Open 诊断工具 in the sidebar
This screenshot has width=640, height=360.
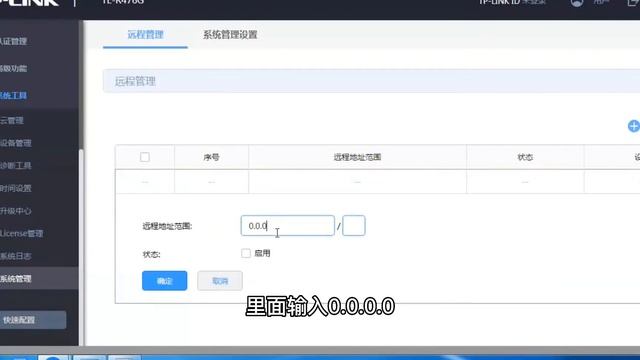pyautogui.click(x=16, y=165)
